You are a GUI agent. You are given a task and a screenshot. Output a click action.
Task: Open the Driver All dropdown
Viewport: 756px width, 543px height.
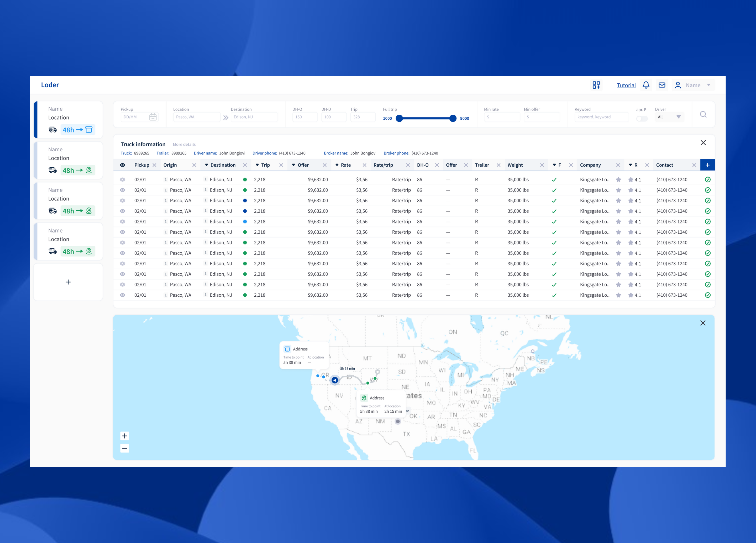click(x=669, y=117)
